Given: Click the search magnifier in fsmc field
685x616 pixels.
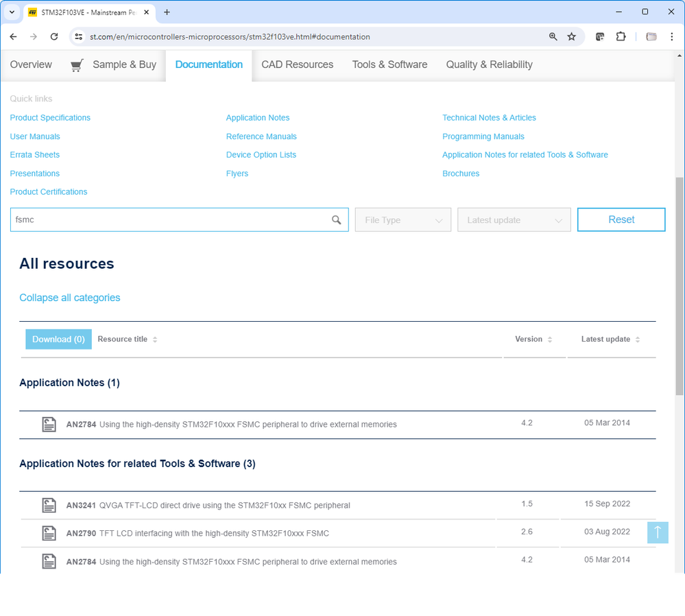Looking at the screenshot, I should pos(336,220).
